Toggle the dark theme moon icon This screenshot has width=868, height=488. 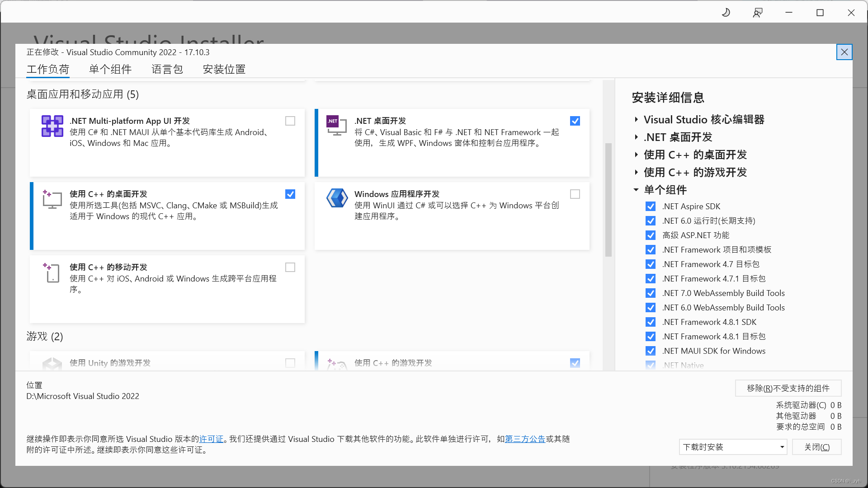[x=726, y=13]
